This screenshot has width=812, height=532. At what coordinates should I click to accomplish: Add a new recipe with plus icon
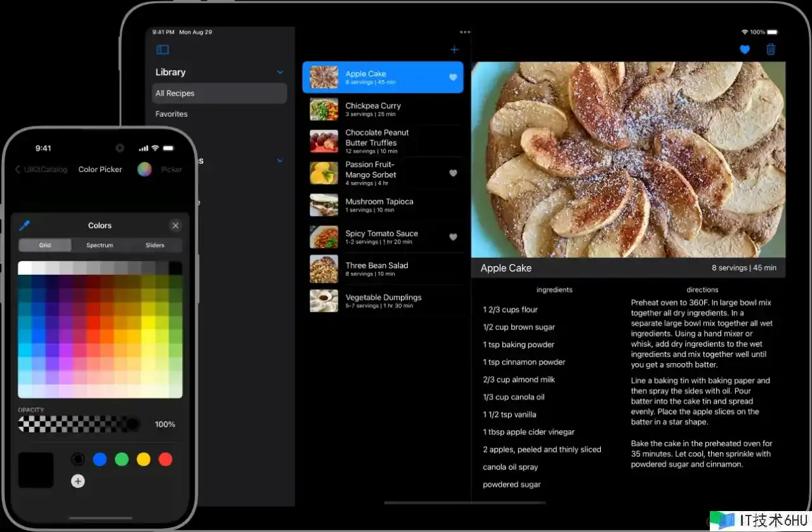click(454, 50)
